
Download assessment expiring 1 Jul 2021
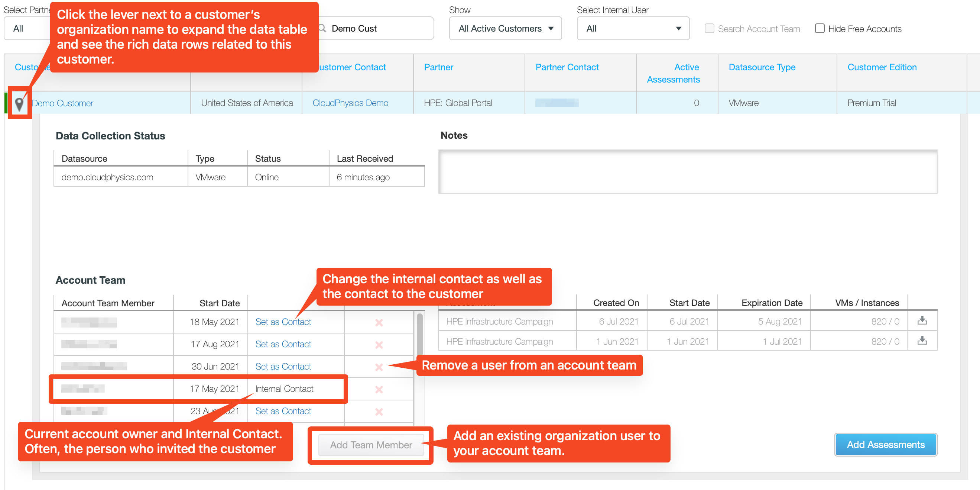[922, 341]
